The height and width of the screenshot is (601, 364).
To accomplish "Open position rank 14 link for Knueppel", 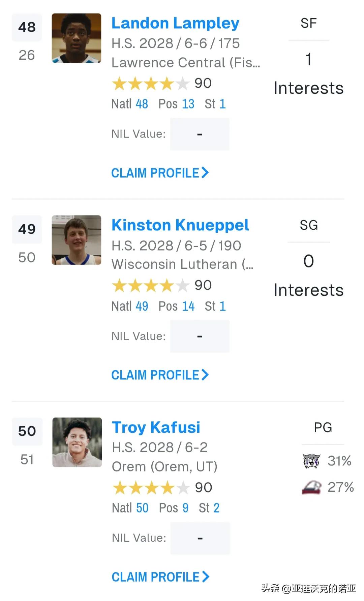I will (188, 306).
